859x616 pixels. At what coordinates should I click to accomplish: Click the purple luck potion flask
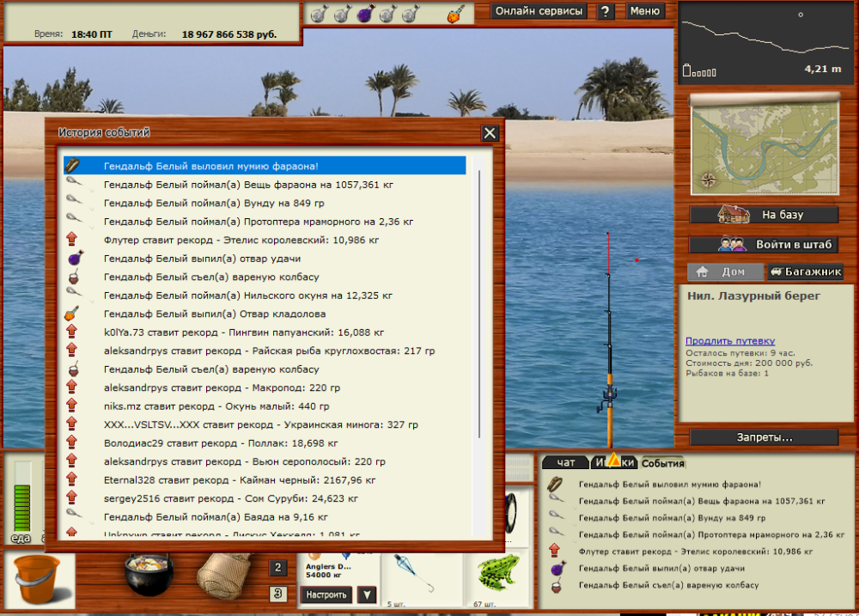(365, 14)
